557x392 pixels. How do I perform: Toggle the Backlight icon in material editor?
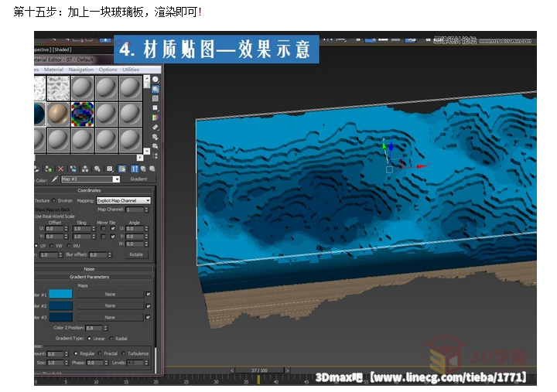click(155, 89)
